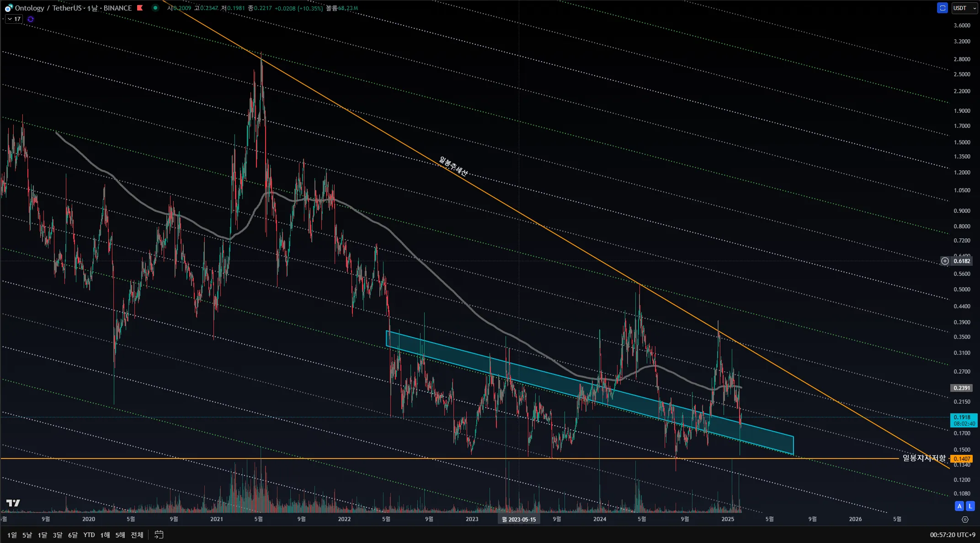This screenshot has height=543, width=980.
Task: Click the Ontology coin logo icon
Action: pyautogui.click(x=8, y=8)
